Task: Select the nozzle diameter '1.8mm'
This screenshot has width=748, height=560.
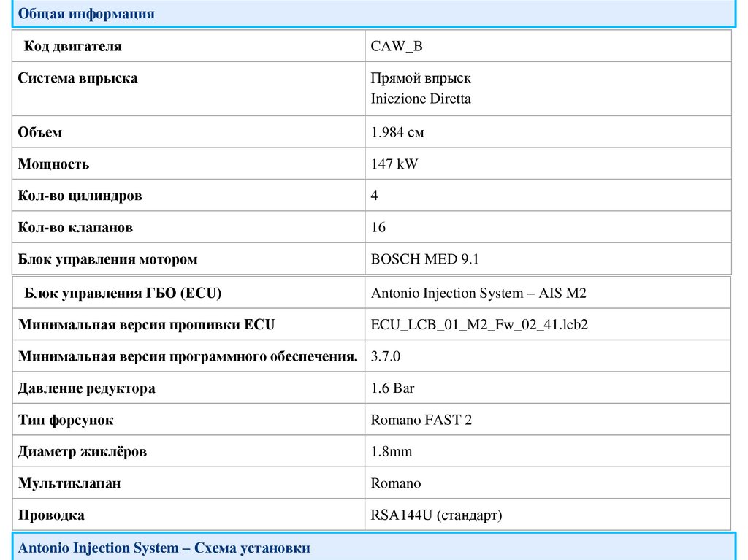Action: pyautogui.click(x=392, y=451)
